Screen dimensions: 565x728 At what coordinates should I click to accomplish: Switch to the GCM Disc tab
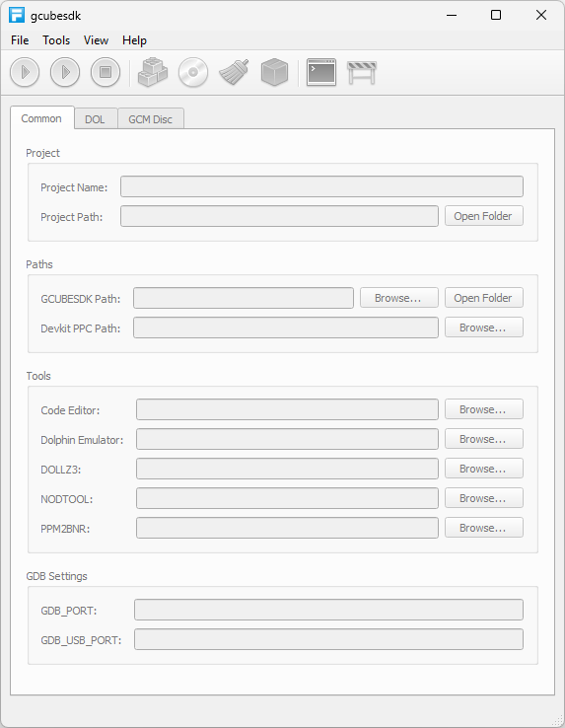click(x=151, y=118)
